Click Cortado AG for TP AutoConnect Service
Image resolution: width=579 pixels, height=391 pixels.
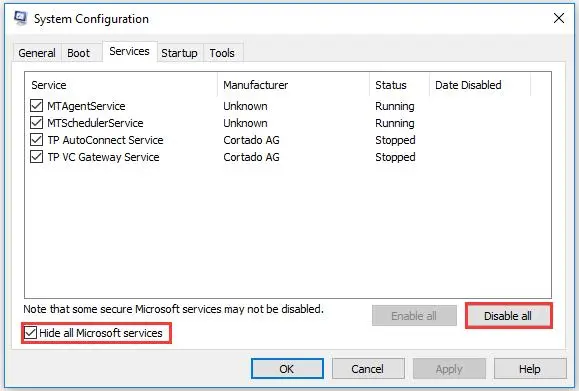pyautogui.click(x=251, y=140)
